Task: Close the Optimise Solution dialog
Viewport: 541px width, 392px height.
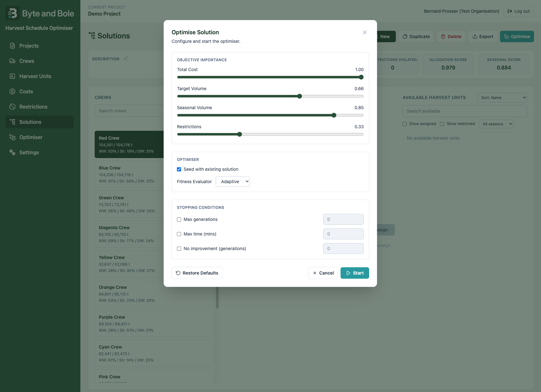Action: click(365, 32)
